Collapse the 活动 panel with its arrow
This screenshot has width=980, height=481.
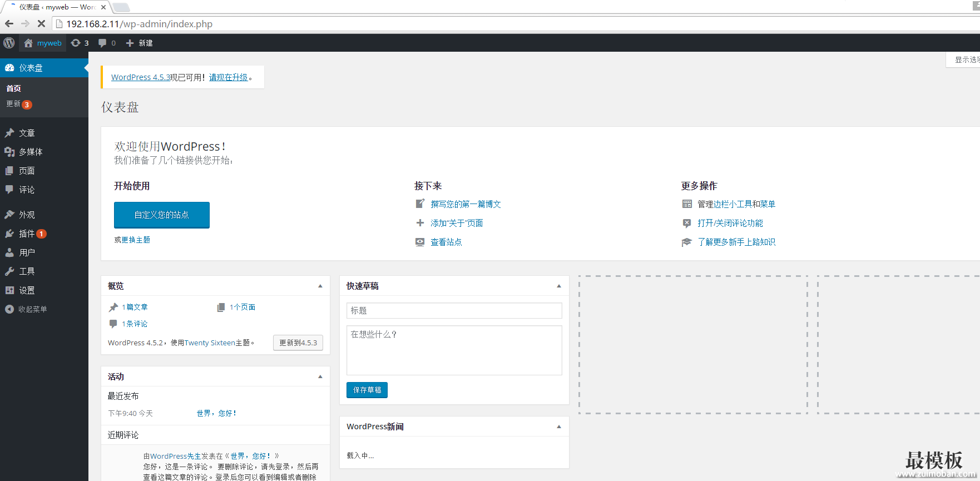tap(320, 376)
